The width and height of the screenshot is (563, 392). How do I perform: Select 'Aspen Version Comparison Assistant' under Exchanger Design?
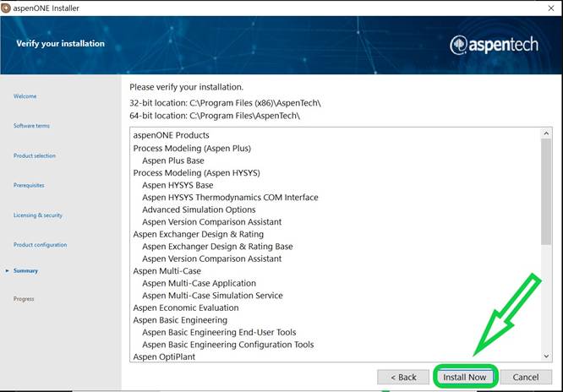click(x=212, y=259)
